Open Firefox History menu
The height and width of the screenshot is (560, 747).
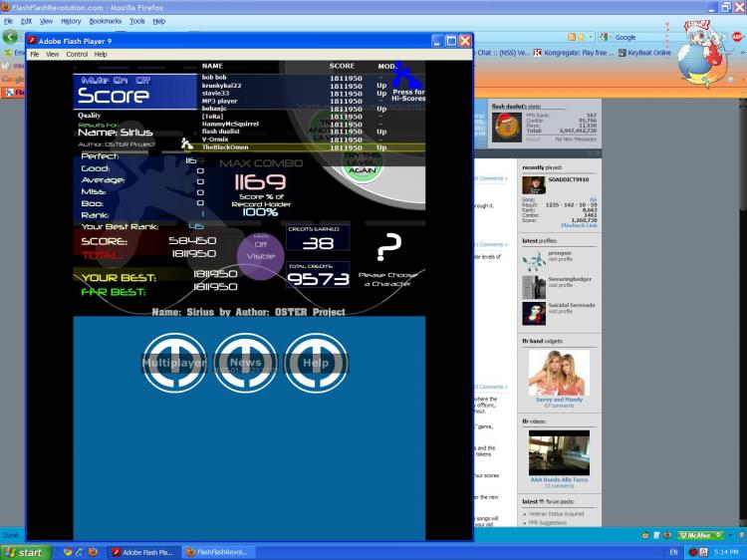(71, 21)
